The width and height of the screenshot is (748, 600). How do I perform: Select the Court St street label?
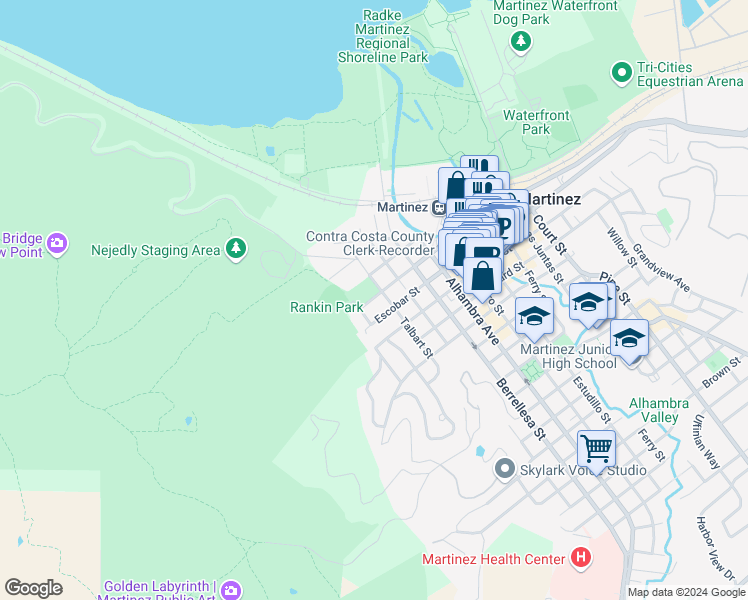(550, 234)
